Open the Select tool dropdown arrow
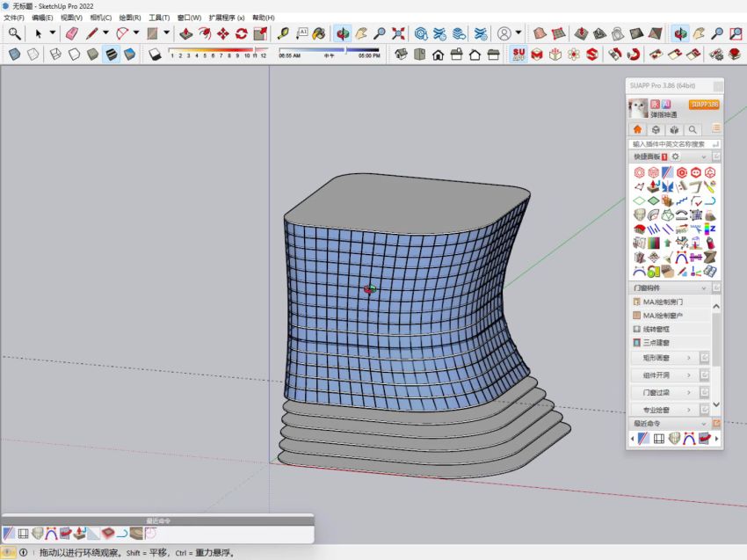Viewport: 747px width, 560px height. point(53,33)
